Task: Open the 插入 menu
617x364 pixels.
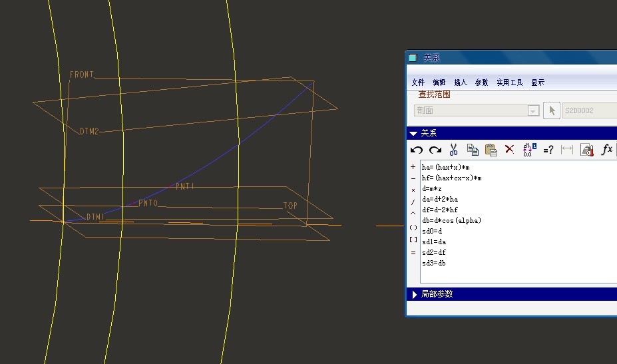Action: [x=461, y=83]
